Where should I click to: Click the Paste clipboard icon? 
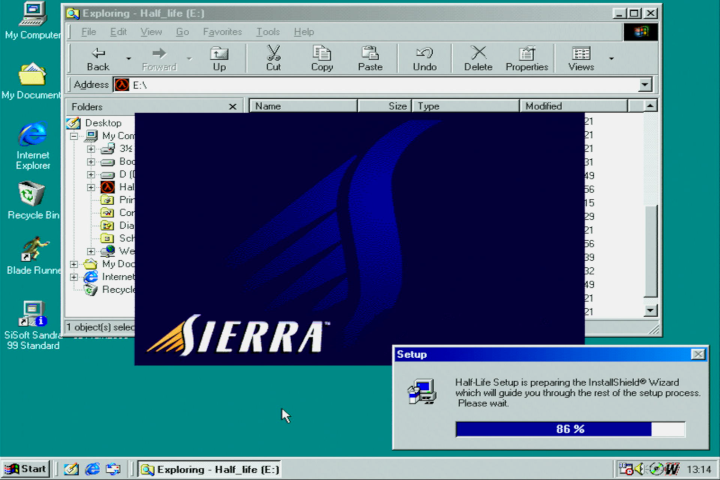[x=370, y=53]
